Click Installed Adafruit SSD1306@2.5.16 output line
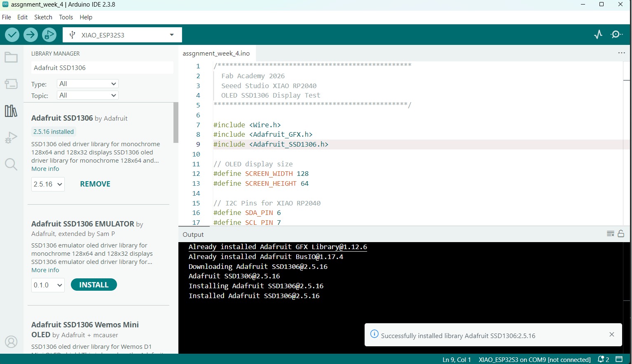 pos(254,296)
